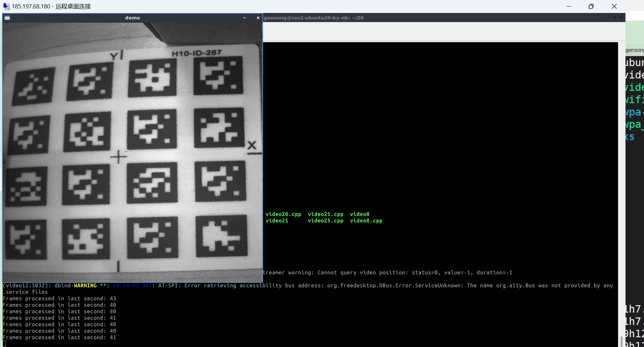The image size is (644, 347).
Task: Minimize the demo camera window
Action: point(245,18)
